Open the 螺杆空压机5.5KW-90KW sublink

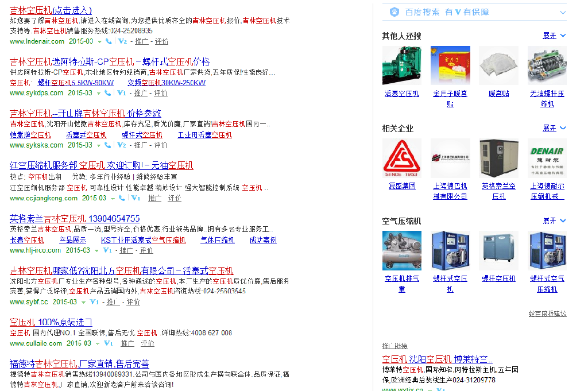pos(76,83)
